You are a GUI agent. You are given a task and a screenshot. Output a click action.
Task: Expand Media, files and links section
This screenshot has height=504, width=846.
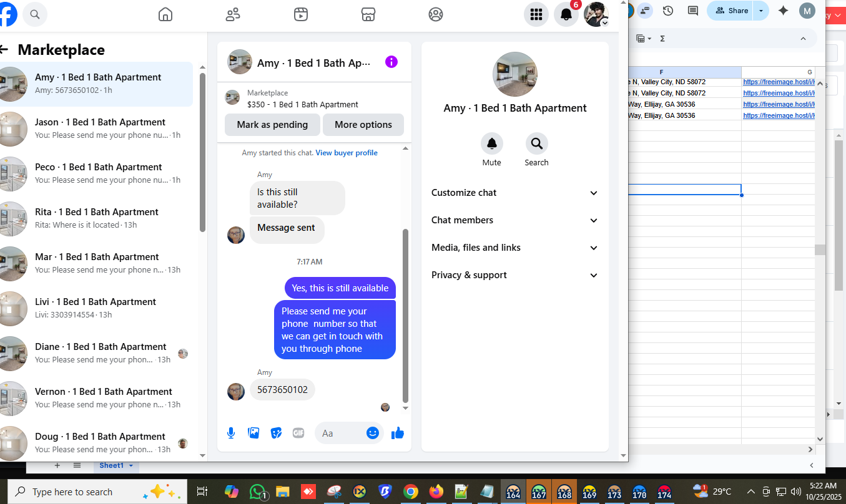(x=514, y=248)
